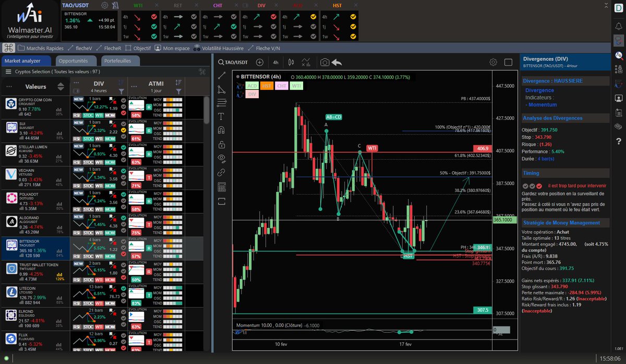Click the link chain tool
This screenshot has width=626, height=364.
221,173
